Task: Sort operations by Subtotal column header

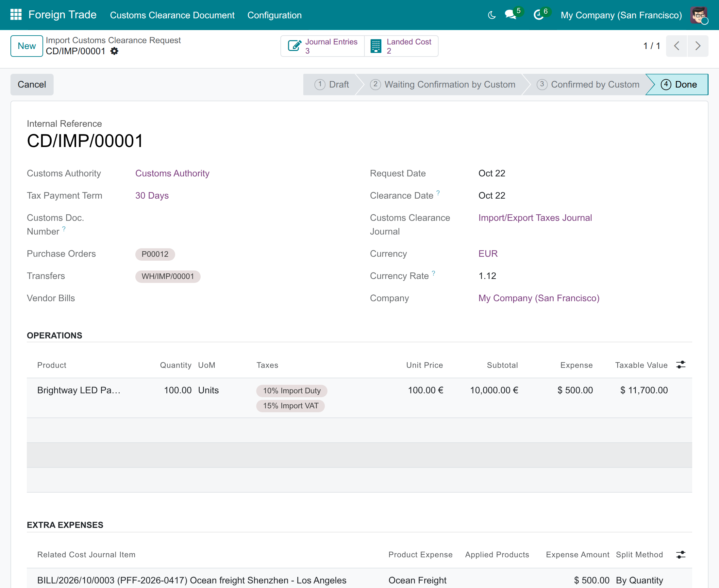Action: pyautogui.click(x=502, y=365)
